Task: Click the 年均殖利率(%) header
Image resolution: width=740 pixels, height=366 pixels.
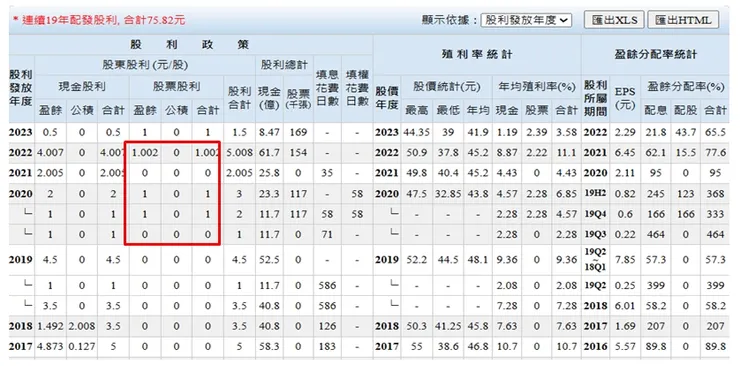Action: 537,86
